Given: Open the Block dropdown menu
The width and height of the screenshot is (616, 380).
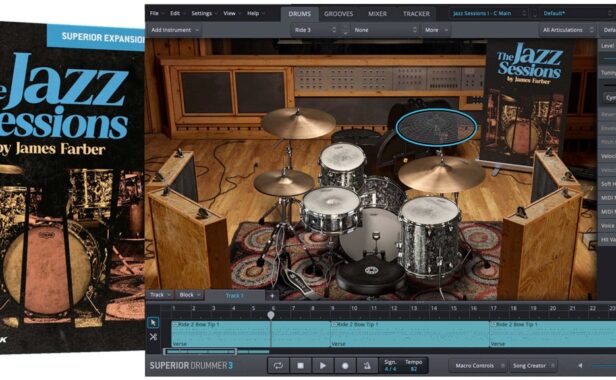Looking at the screenshot, I should tap(190, 295).
